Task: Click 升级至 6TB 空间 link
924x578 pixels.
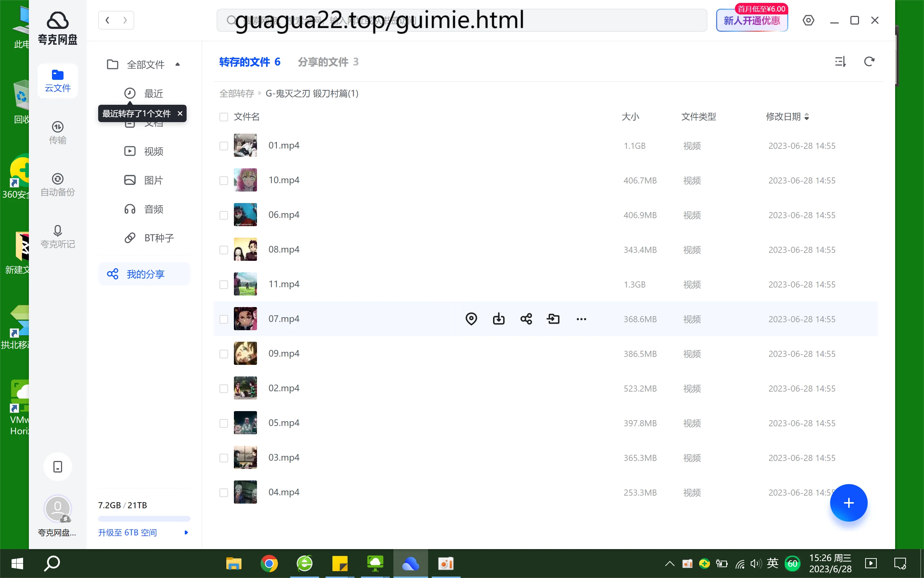Action: (x=127, y=532)
